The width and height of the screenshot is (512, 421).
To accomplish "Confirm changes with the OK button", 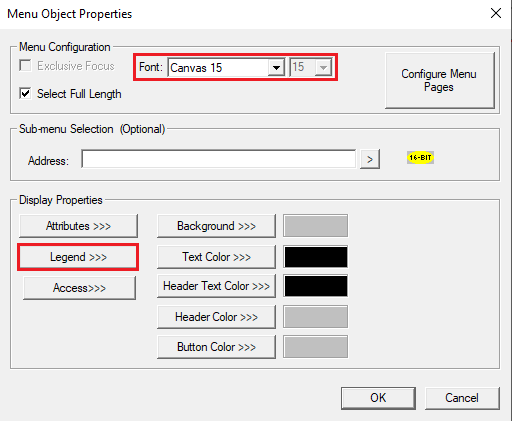I will coord(378,398).
